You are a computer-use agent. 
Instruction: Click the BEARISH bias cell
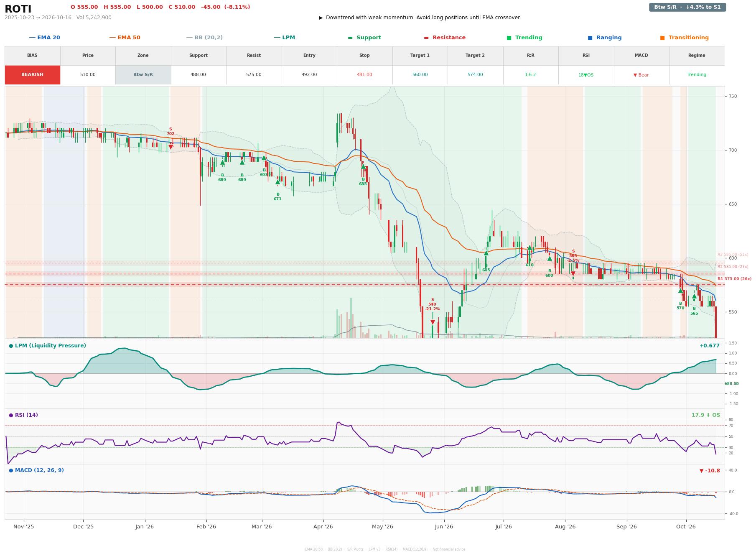pos(33,75)
